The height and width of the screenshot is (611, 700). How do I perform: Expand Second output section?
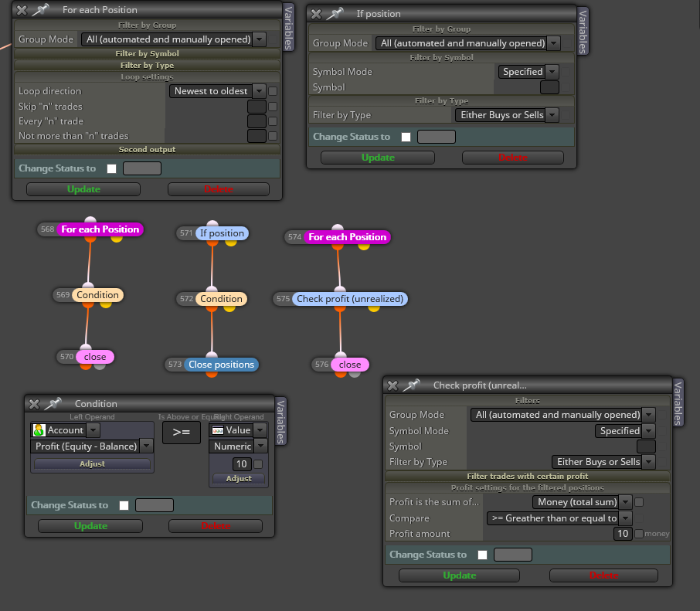[148, 150]
